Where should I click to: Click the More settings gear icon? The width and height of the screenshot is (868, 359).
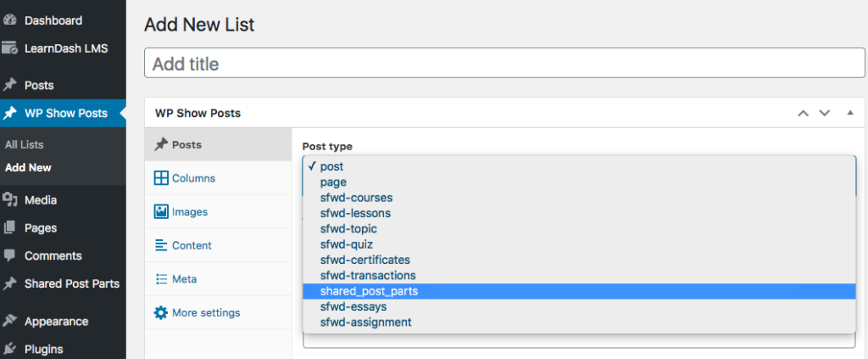(x=161, y=312)
